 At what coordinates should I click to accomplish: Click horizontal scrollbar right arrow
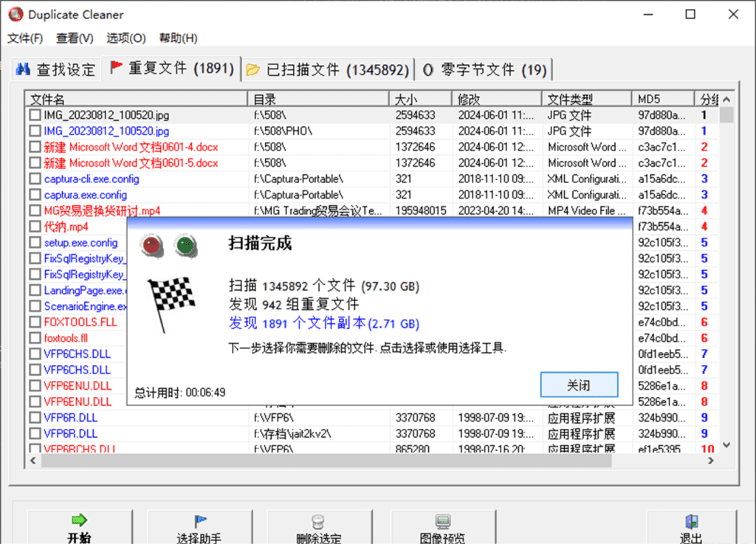point(711,461)
